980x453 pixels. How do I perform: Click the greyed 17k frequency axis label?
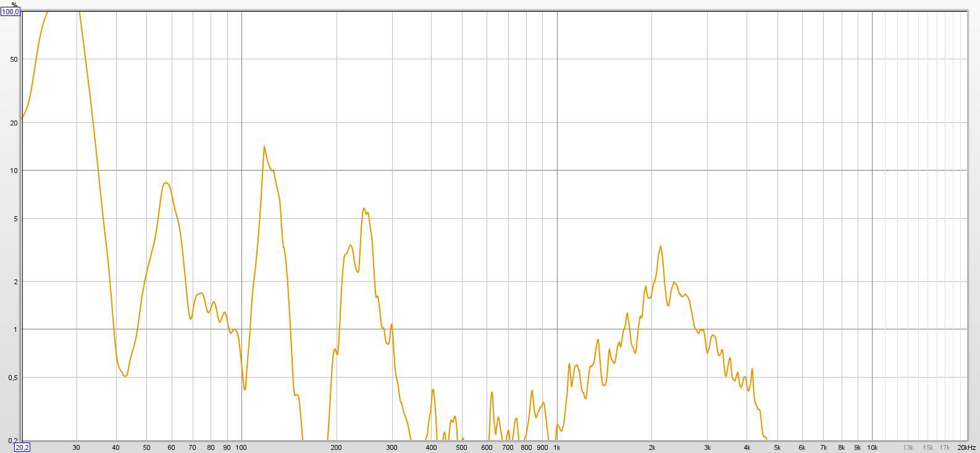tap(945, 447)
